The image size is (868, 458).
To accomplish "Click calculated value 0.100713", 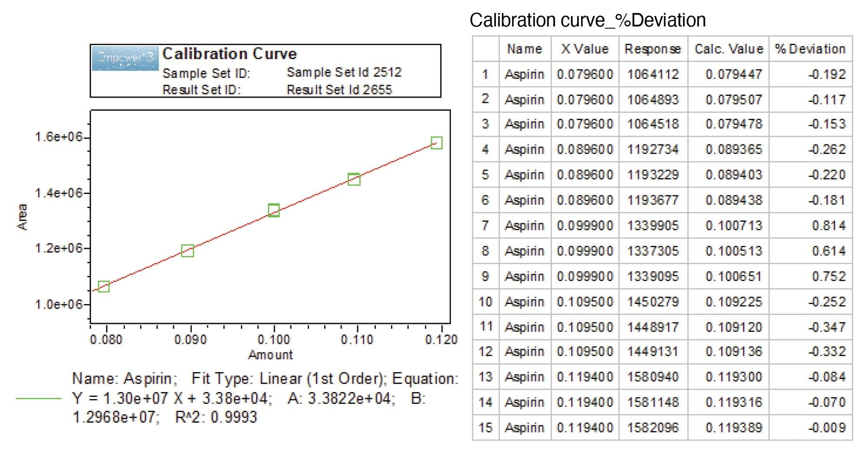I will pyautogui.click(x=734, y=226).
